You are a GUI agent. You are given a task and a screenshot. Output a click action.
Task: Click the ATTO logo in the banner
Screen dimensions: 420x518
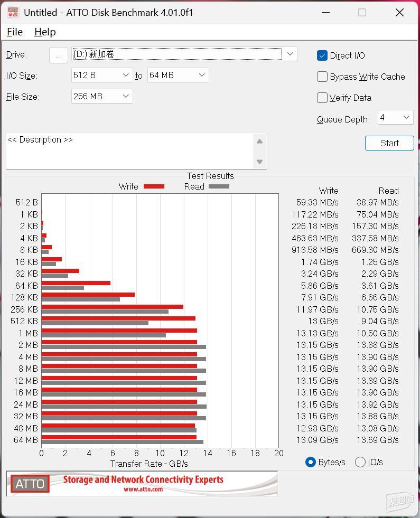click(30, 484)
